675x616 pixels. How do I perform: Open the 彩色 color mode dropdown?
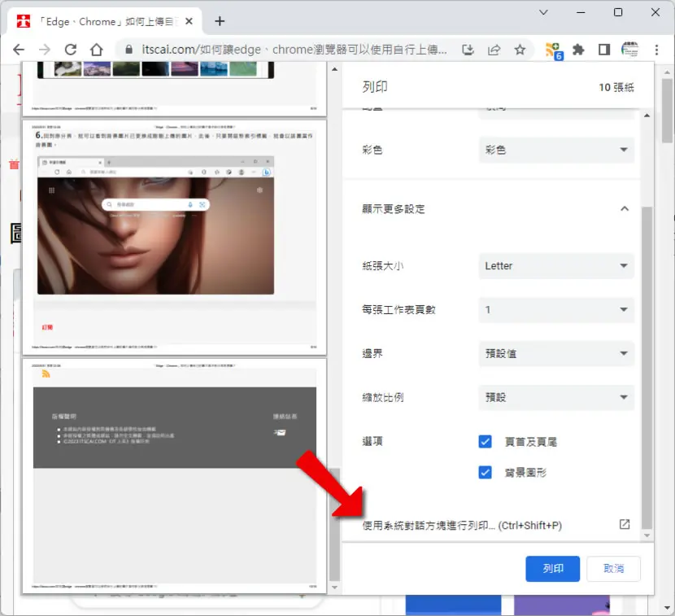click(x=556, y=150)
